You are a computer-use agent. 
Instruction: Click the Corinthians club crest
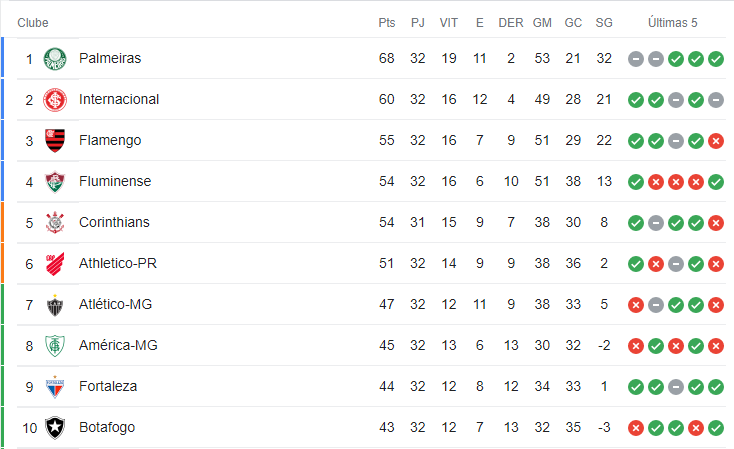[55, 222]
